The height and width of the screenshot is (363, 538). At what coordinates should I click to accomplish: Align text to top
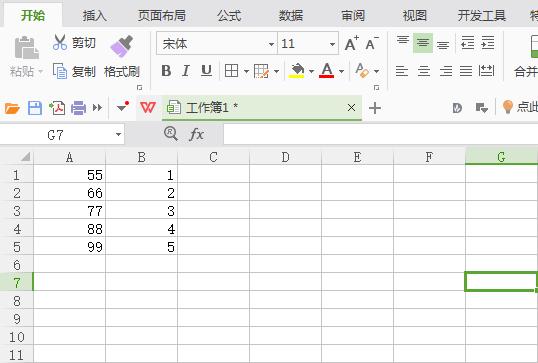point(403,40)
